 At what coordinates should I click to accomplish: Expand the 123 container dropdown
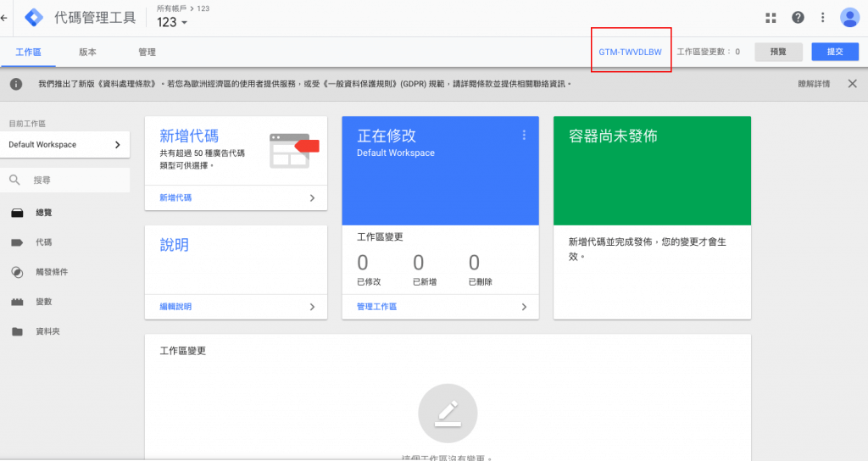(173, 23)
